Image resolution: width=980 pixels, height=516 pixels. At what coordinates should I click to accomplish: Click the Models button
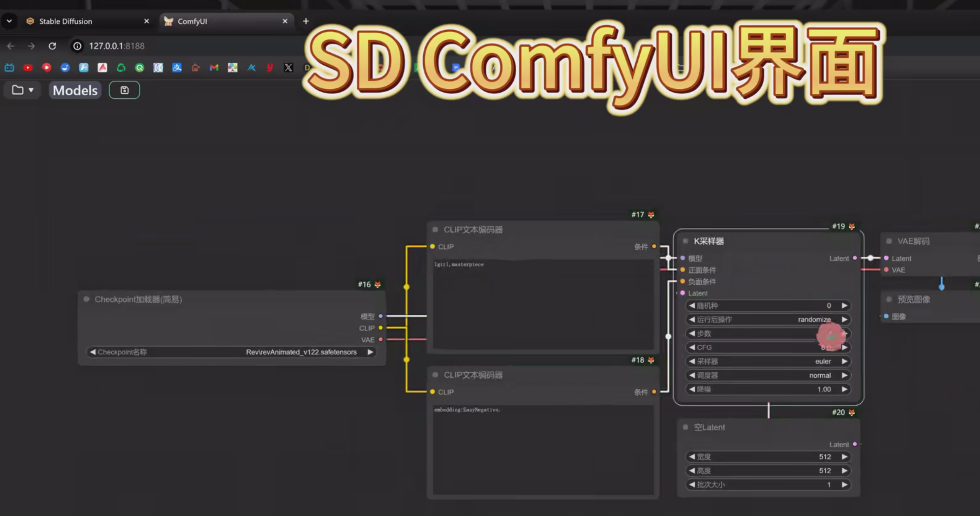click(x=75, y=90)
